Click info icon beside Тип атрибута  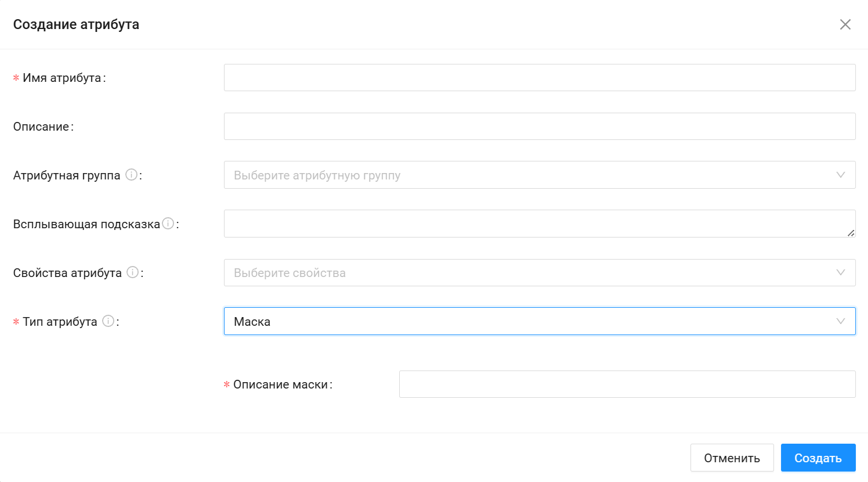(108, 321)
